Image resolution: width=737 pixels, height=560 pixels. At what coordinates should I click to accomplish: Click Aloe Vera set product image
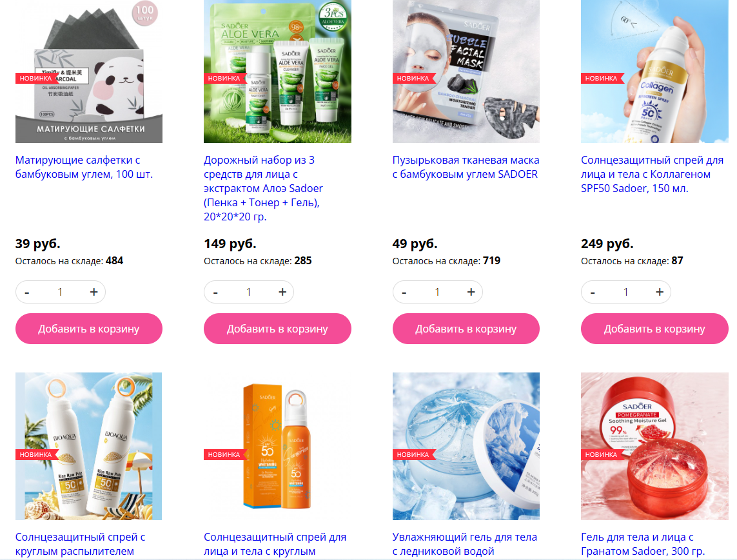[x=277, y=72]
